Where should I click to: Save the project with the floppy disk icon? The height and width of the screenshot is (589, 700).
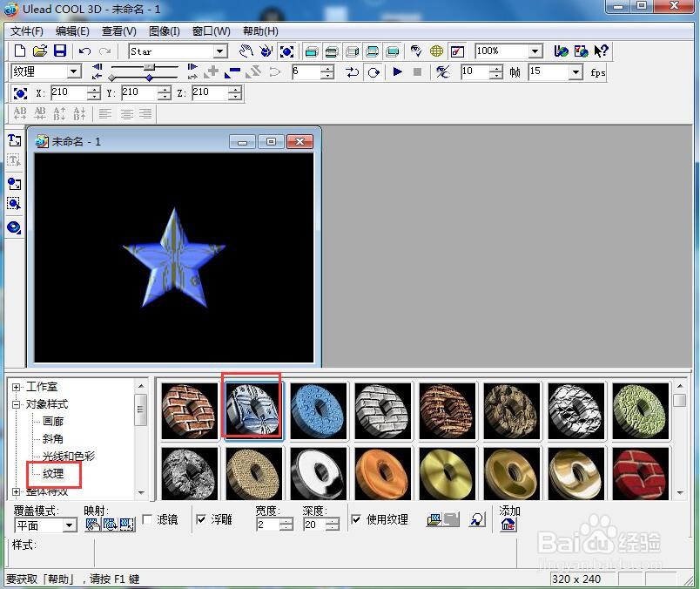59,51
